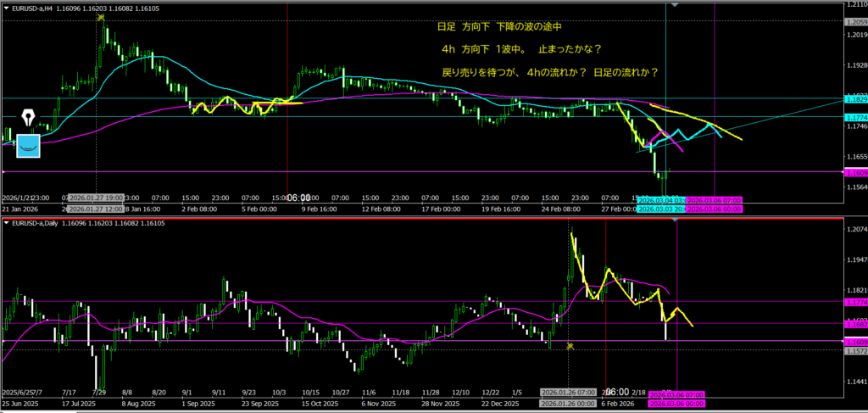
Task: Select yellow X marker on Daily chart
Action: tap(570, 346)
